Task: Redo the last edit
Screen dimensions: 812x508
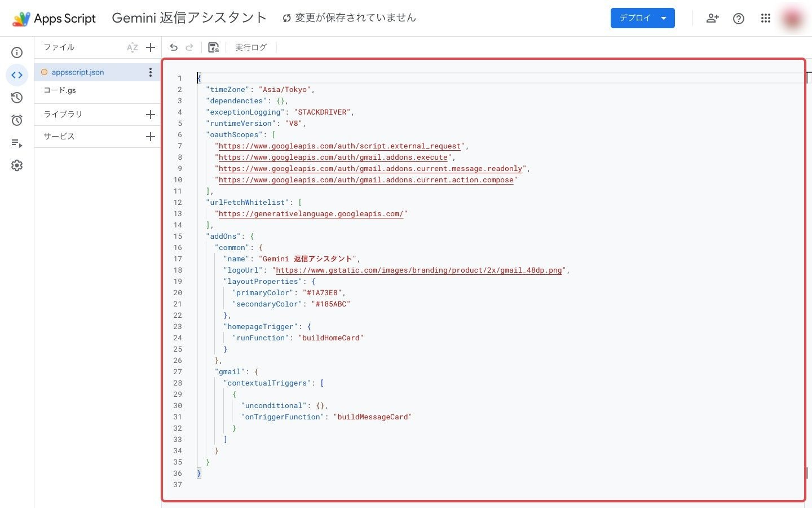Action: tap(189, 47)
